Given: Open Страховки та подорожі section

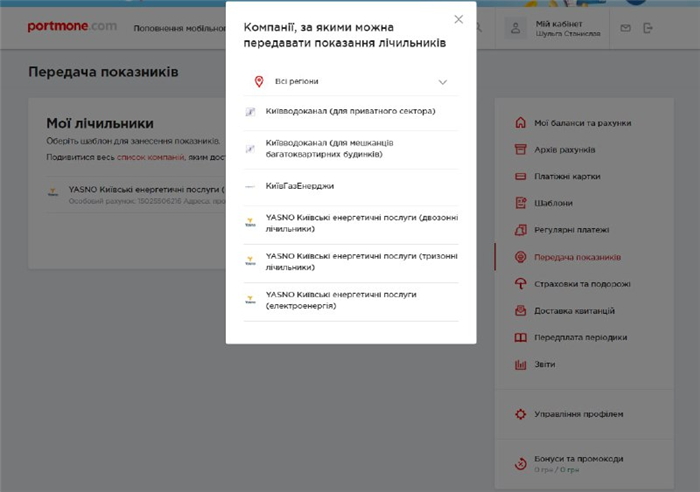Looking at the screenshot, I should click(x=583, y=284).
